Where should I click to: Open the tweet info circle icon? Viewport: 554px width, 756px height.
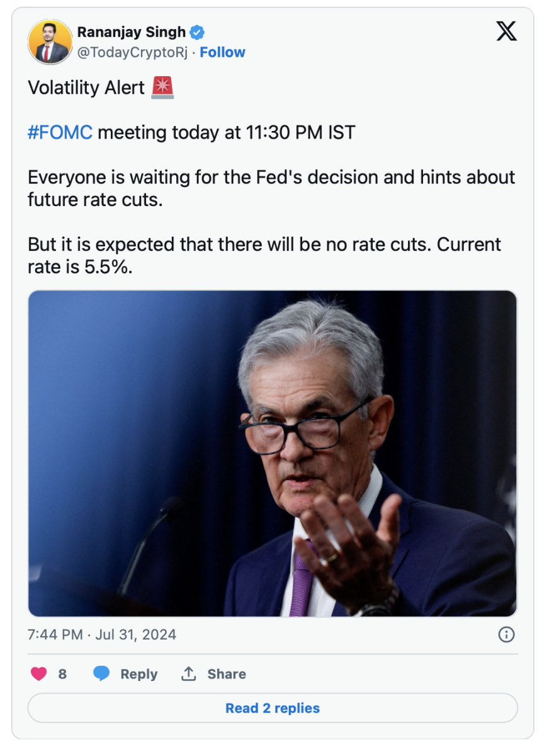506,634
